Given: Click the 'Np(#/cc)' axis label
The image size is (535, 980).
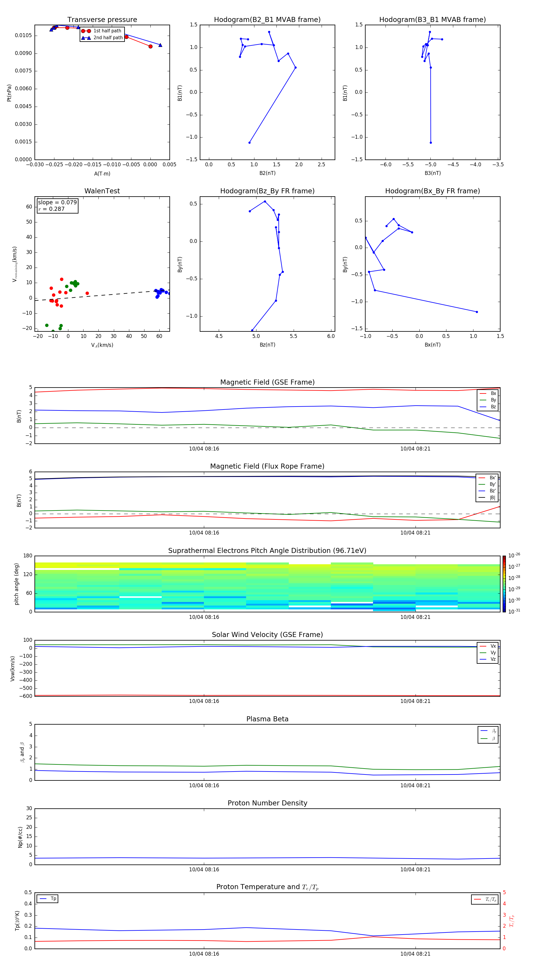Looking at the screenshot, I should (20, 837).
